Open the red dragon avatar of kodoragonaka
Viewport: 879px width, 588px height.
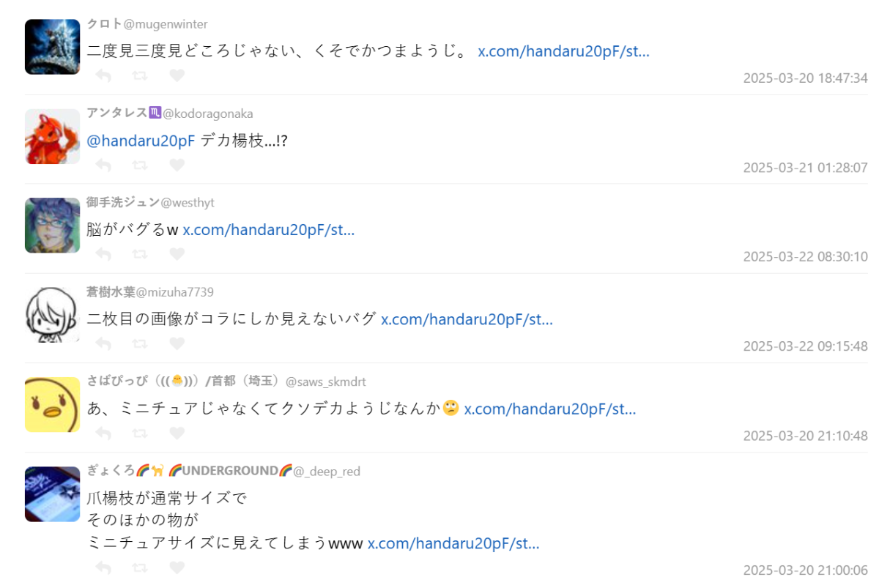(52, 136)
